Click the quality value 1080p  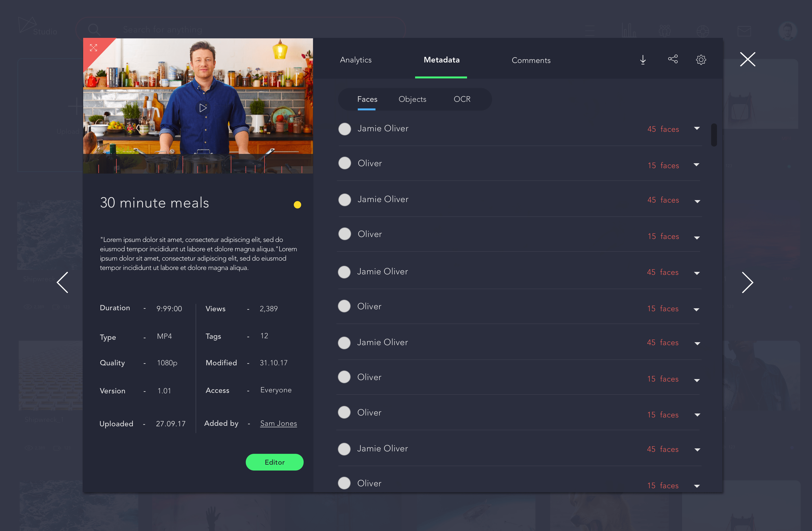167,363
